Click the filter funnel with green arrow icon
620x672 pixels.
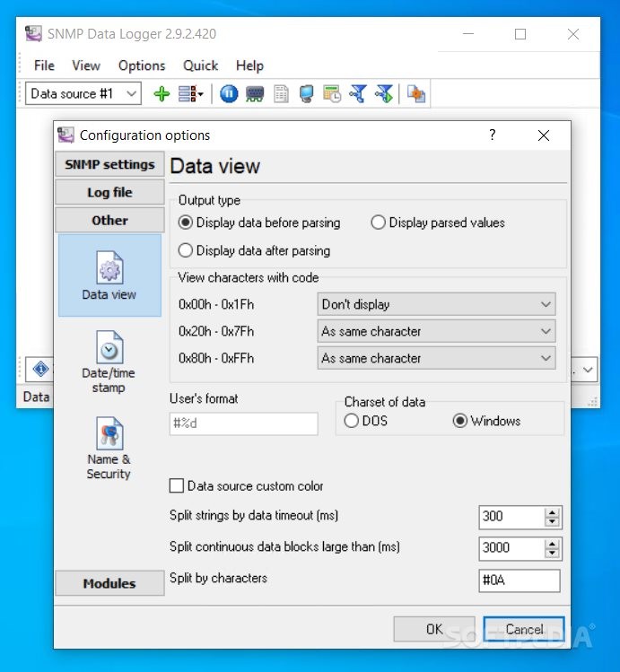[x=384, y=93]
